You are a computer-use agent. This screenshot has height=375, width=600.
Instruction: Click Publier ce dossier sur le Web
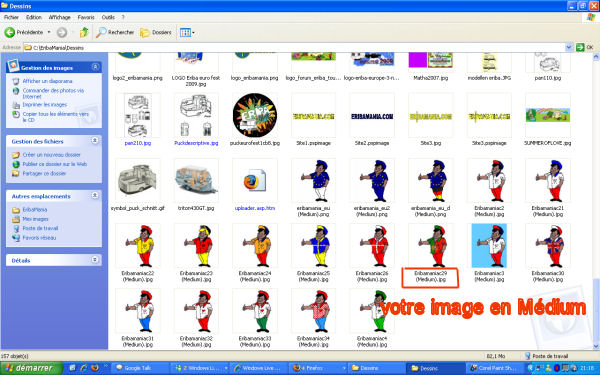click(55, 164)
